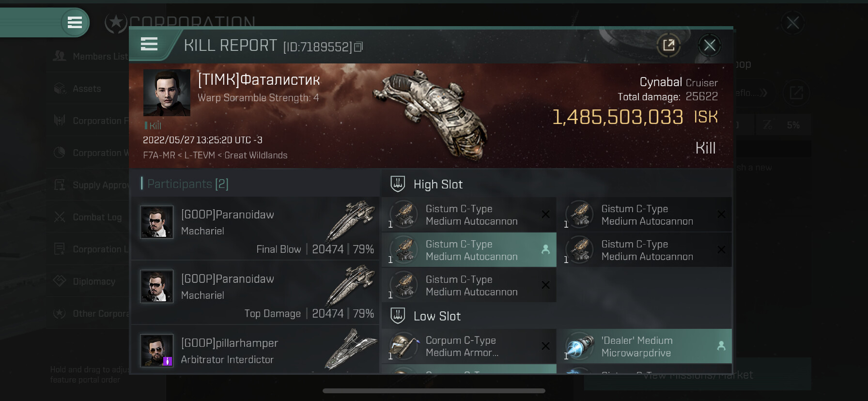
Task: Open the Assets menu item
Action: 87,89
